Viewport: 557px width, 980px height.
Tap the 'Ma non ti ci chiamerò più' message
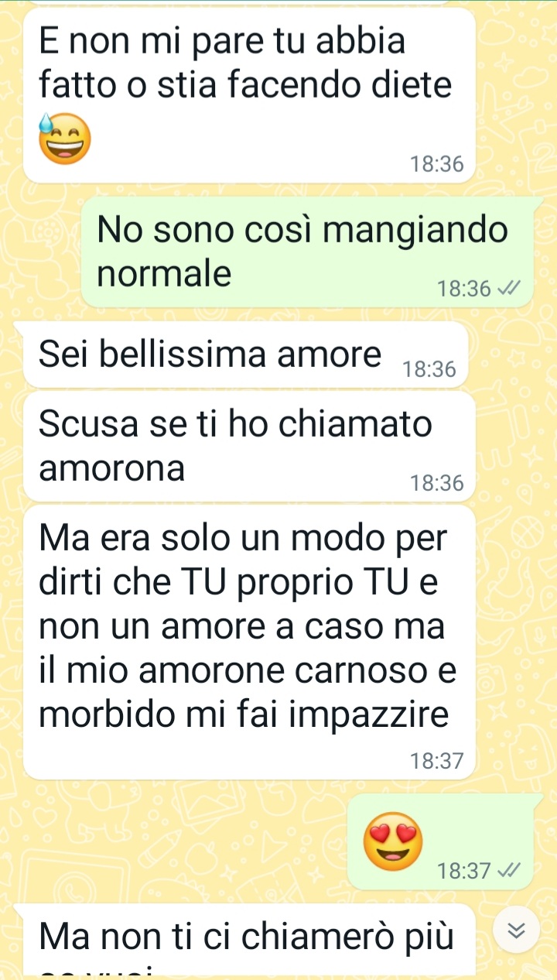click(249, 939)
